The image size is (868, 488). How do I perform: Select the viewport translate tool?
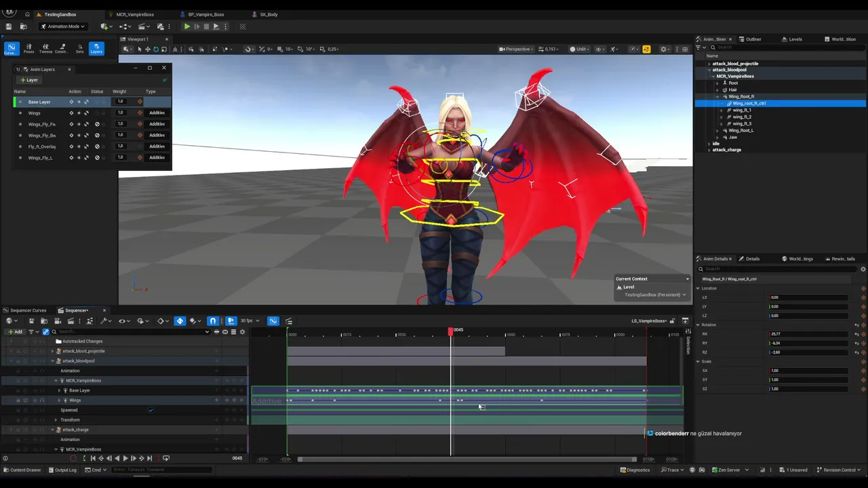coord(147,49)
